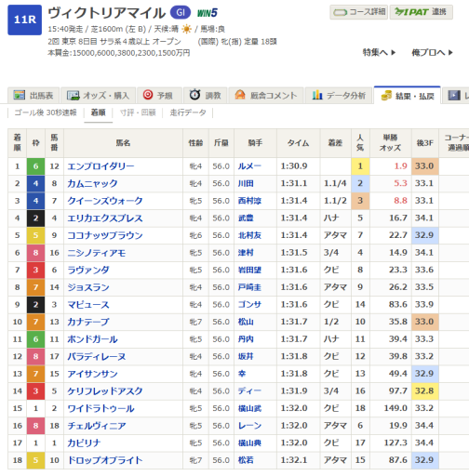Click the 出馬表 tab icon
Screen dimensions: 469x476
click(20, 95)
